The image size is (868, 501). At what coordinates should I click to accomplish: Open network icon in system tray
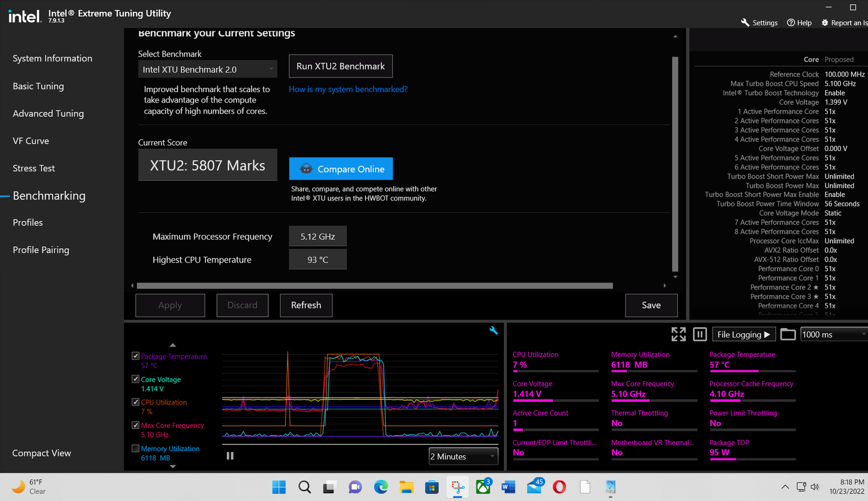pyautogui.click(x=801, y=487)
